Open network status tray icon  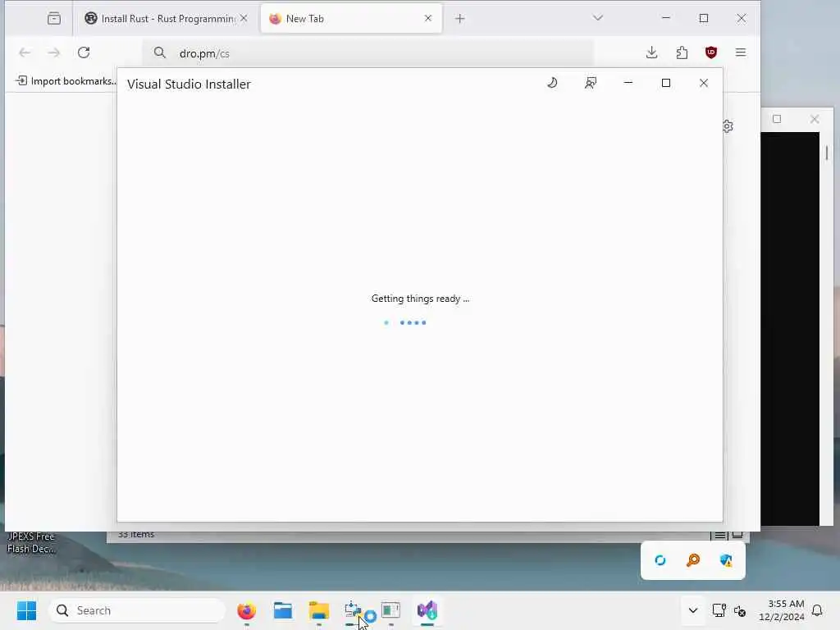tap(719, 610)
